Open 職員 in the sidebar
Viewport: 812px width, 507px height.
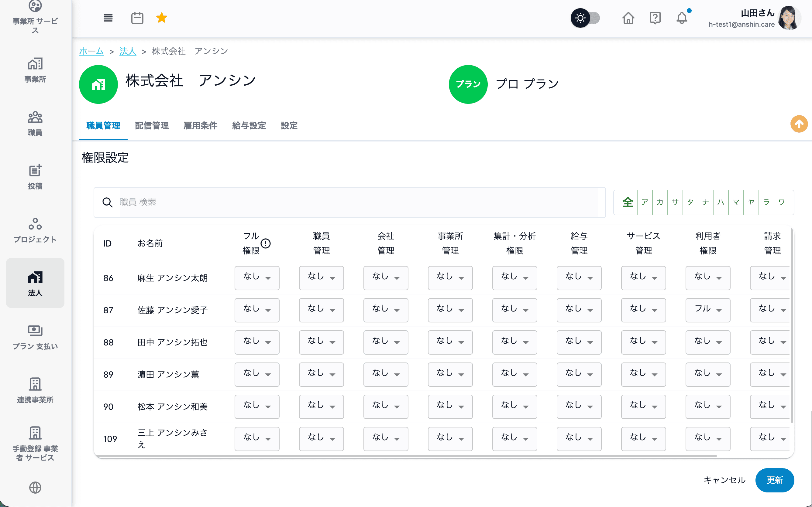click(35, 123)
